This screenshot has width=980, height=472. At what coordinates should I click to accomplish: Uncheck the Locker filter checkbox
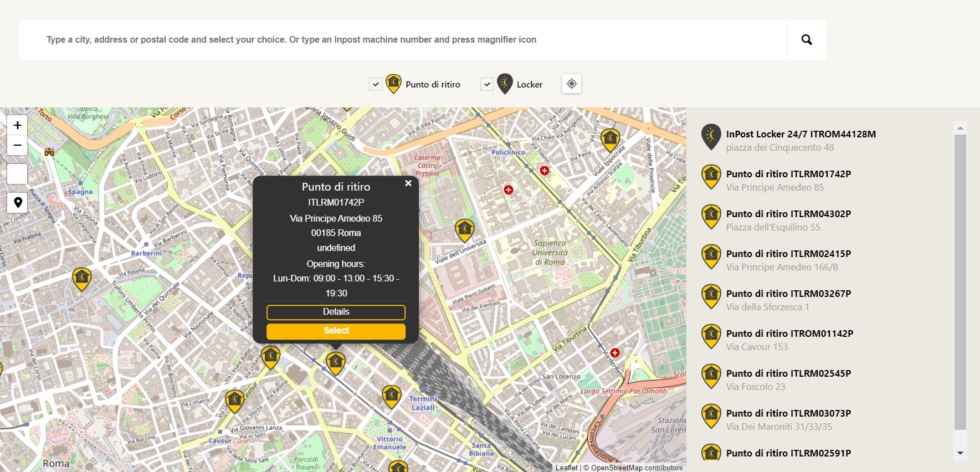(487, 84)
